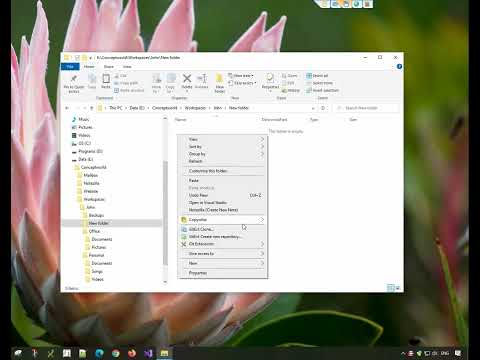Sort by the Name column header

181,119
